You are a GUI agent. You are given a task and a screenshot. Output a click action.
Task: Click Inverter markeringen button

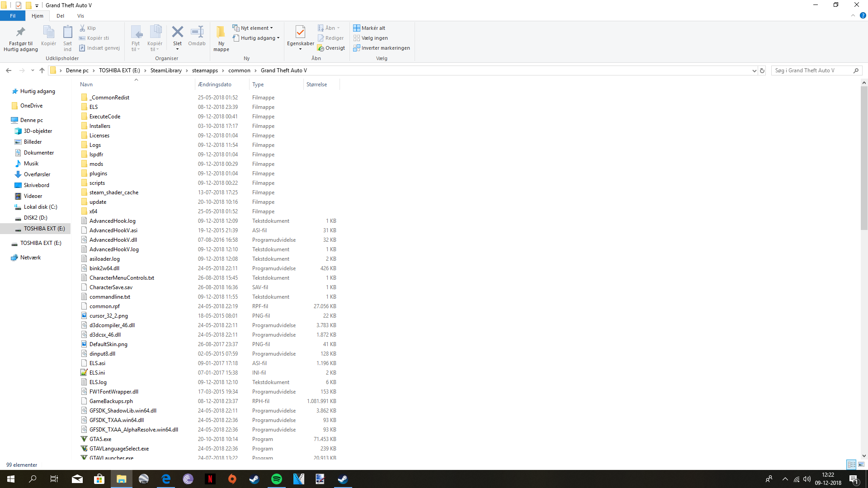pyautogui.click(x=382, y=48)
